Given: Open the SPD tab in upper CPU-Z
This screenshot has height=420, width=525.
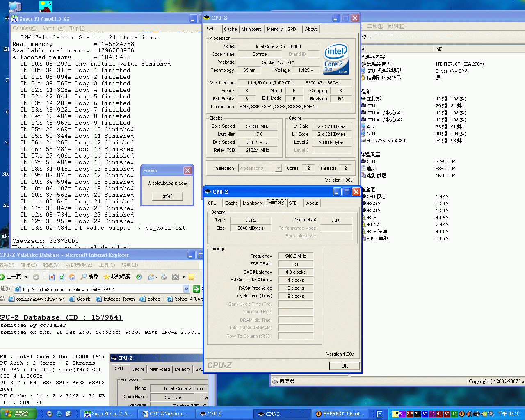Looking at the screenshot, I should tap(292, 29).
